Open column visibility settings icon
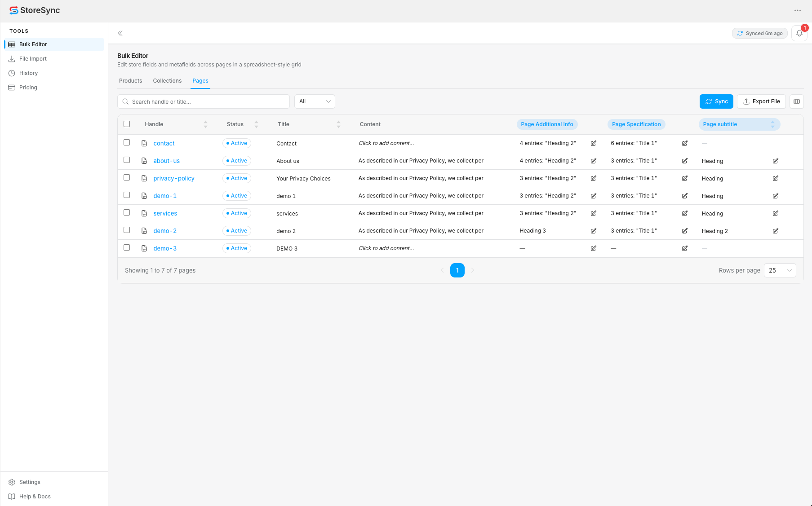This screenshot has height=506, width=812. 797,101
